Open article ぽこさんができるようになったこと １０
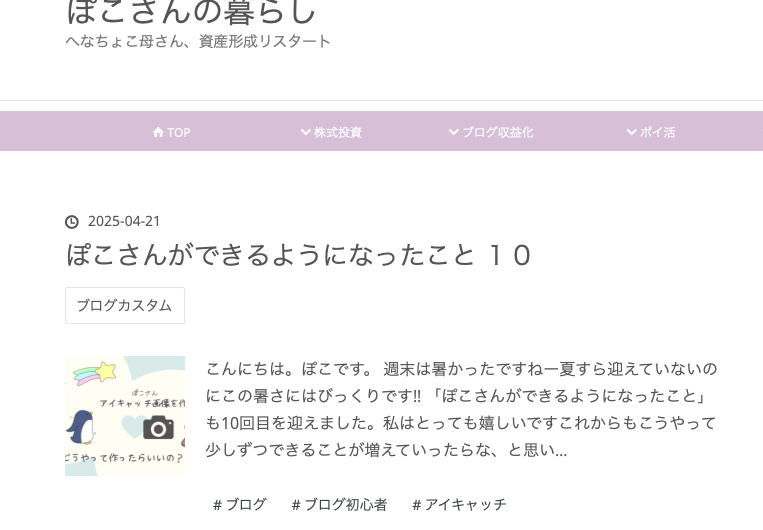 click(x=298, y=255)
